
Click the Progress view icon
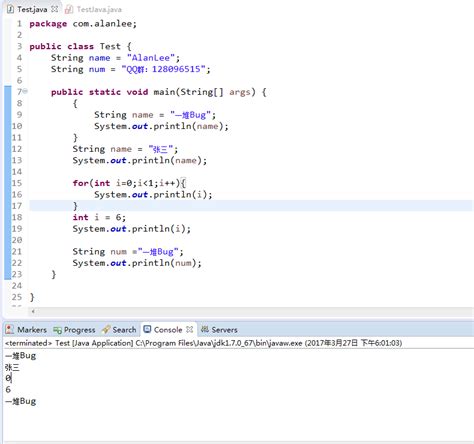(x=57, y=330)
